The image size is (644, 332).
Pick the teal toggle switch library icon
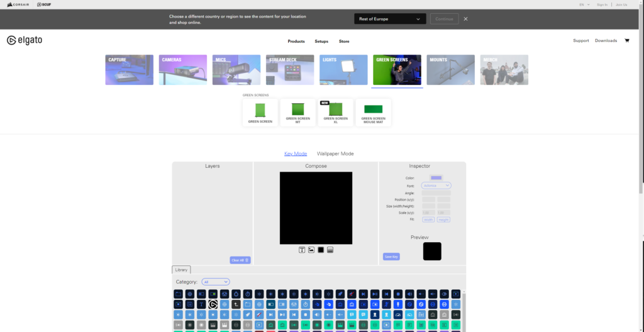(270, 304)
